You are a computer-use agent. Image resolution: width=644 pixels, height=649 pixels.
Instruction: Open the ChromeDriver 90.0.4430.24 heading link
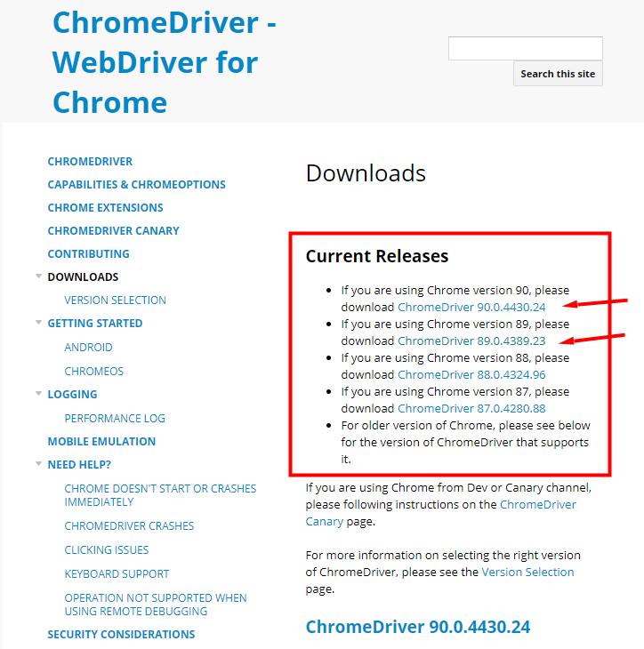pyautogui.click(x=418, y=627)
